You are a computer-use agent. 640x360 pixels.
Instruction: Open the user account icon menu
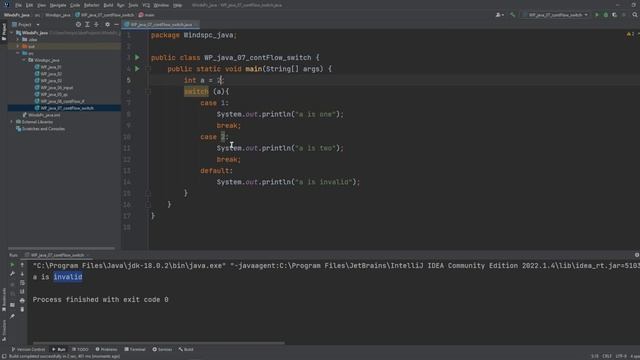tap(499, 15)
